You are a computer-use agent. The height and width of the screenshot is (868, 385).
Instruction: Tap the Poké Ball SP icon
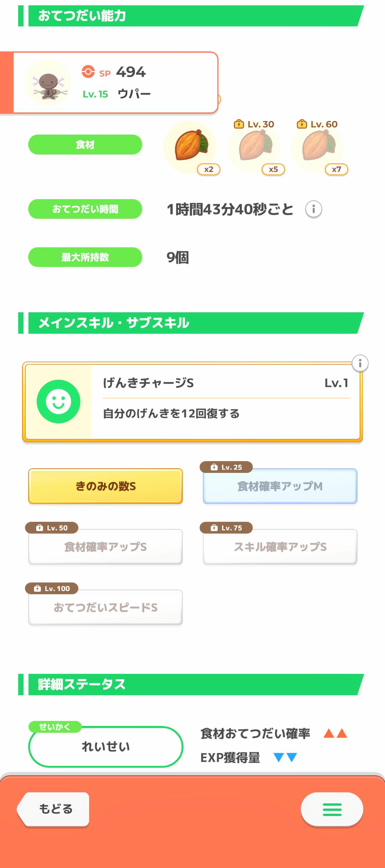tap(88, 72)
